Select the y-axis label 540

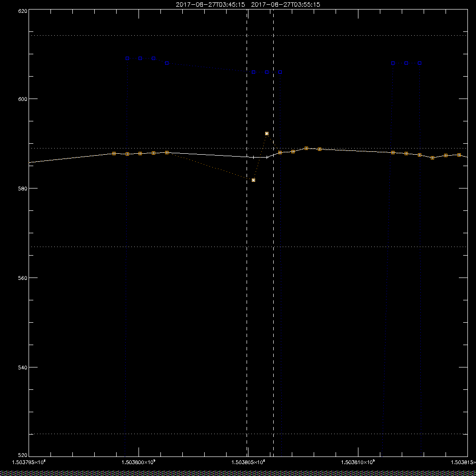pos(23,367)
